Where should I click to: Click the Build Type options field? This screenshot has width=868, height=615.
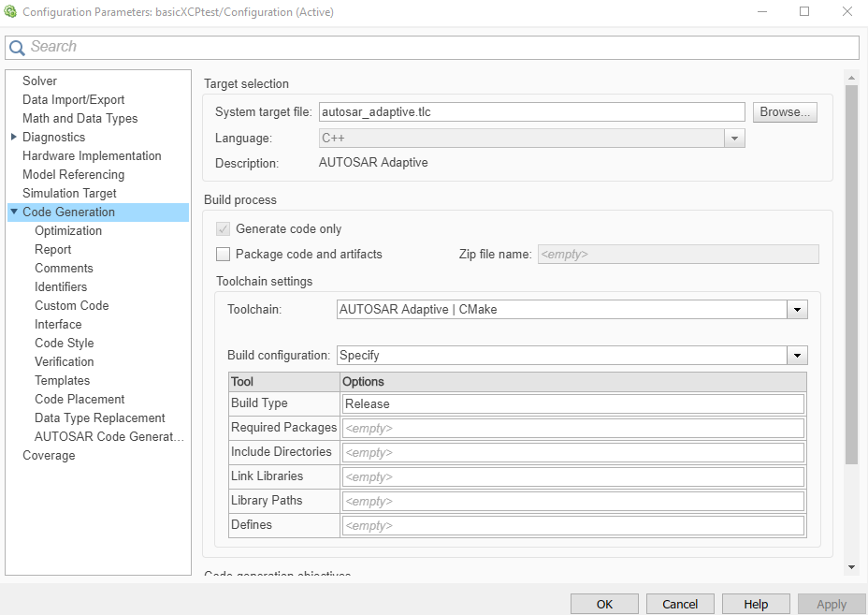[572, 403]
